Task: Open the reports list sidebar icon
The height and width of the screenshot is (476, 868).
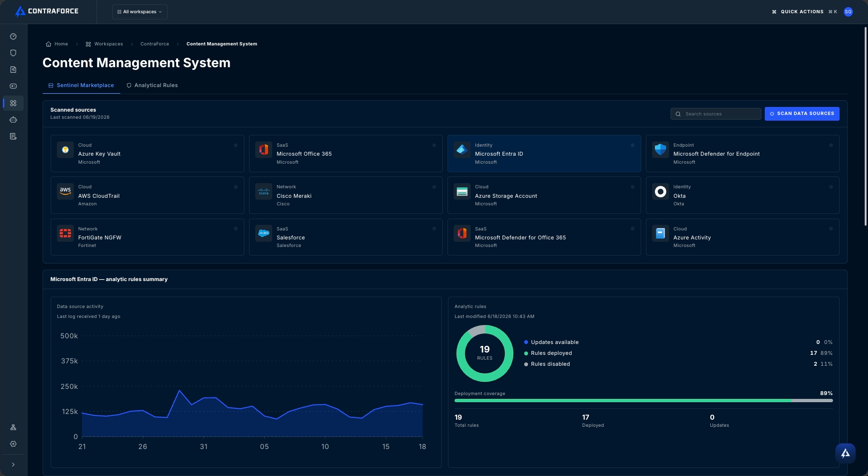Action: [13, 136]
